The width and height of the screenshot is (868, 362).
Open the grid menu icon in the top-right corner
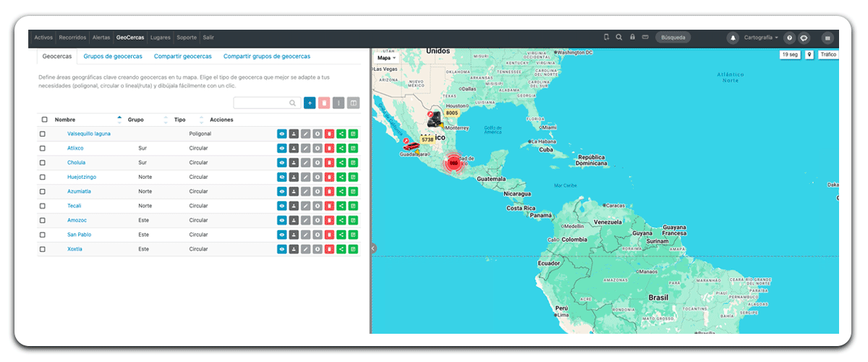pyautogui.click(x=827, y=38)
